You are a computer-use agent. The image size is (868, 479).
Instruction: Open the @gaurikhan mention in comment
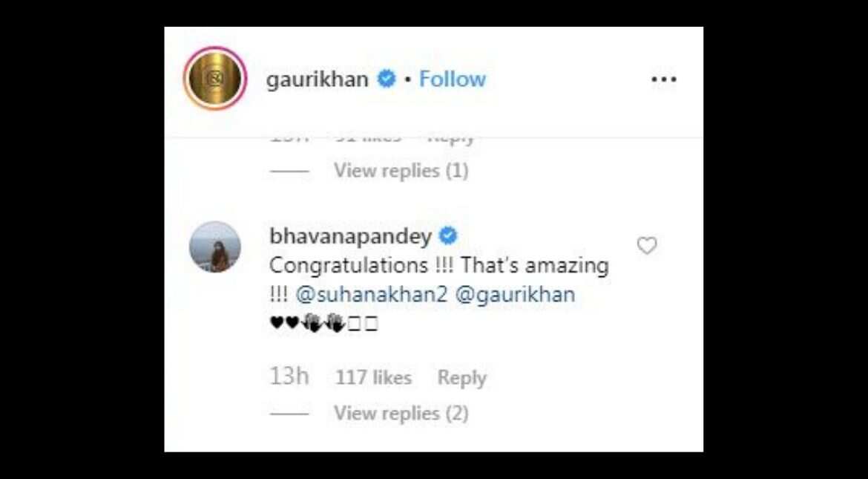(515, 294)
